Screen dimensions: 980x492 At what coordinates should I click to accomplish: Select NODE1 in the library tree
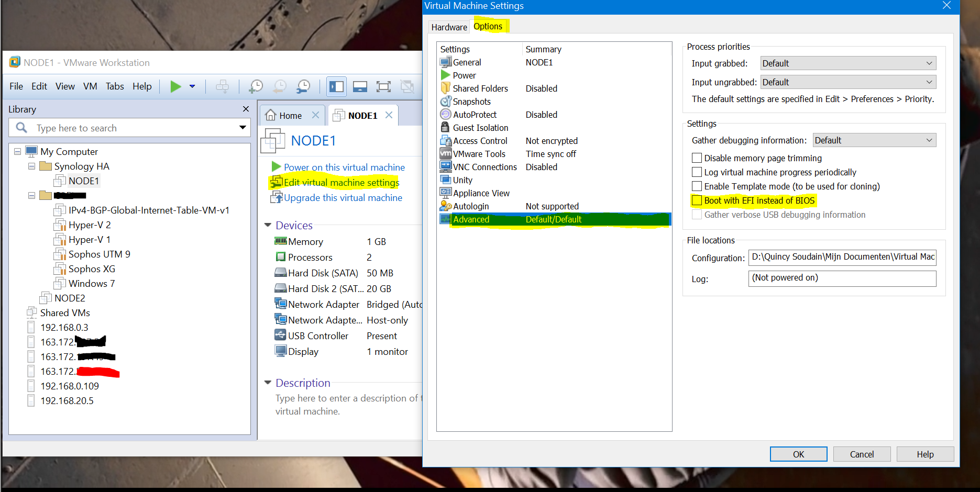[83, 181]
